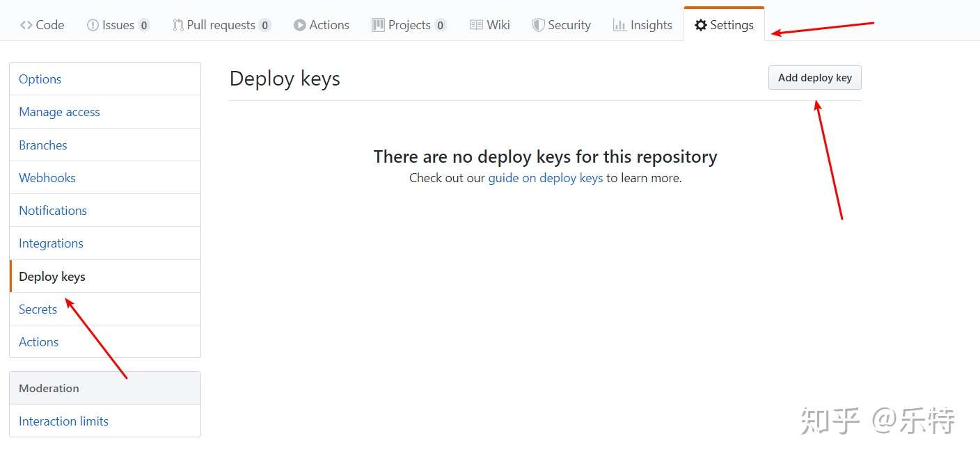980x461 pixels.
Task: Click the Pull requests branch icon
Action: (178, 25)
